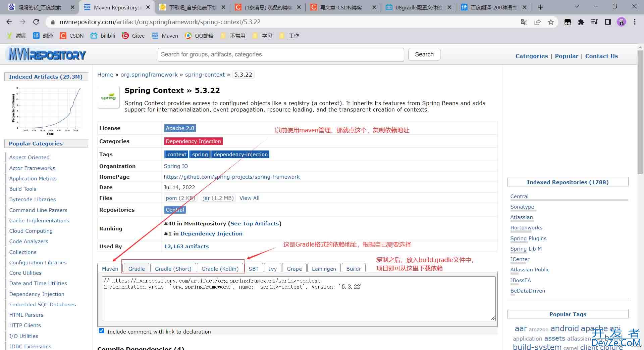Screen dimensions: 644x350
Task: Open the Chrome three-dot menu
Action: (x=635, y=22)
